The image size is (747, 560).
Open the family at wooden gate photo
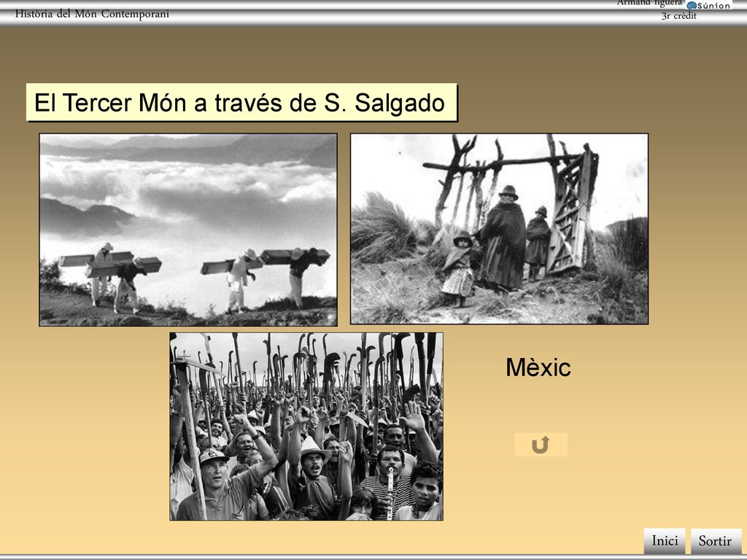pos(499,229)
